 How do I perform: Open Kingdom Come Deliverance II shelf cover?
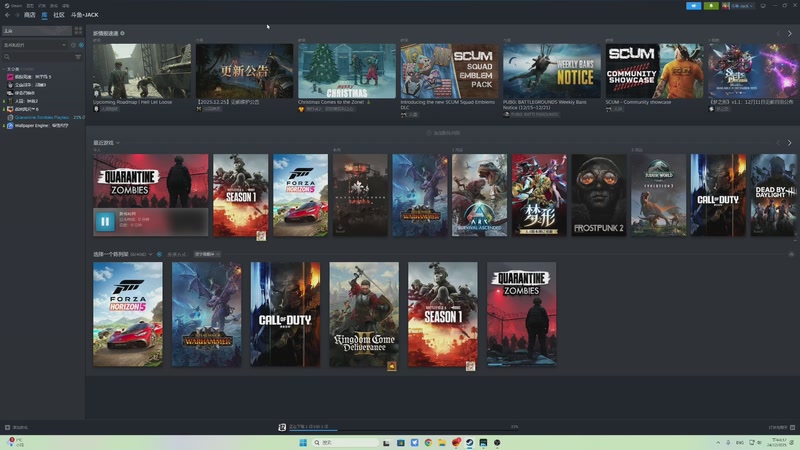coord(364,314)
